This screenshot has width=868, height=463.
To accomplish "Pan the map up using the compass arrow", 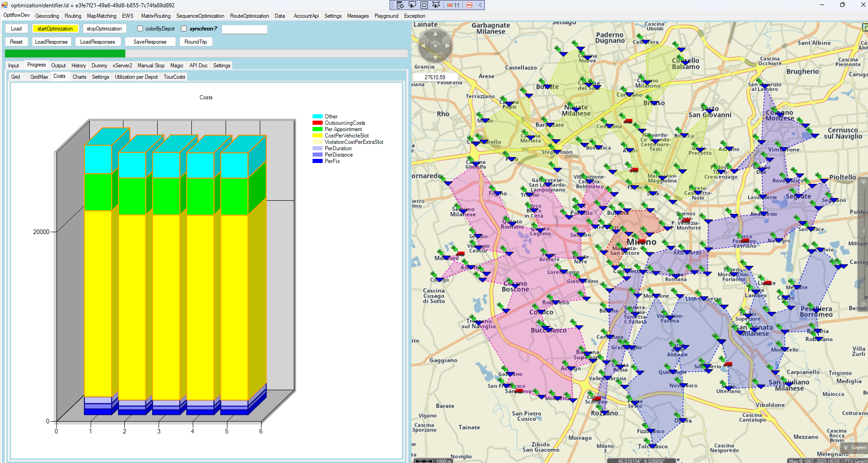I will [x=435, y=34].
